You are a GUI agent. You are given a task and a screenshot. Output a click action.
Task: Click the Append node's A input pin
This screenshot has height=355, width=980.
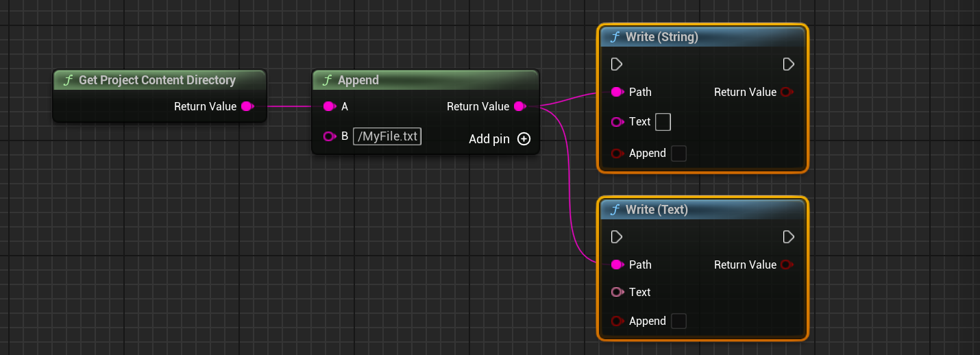point(329,106)
